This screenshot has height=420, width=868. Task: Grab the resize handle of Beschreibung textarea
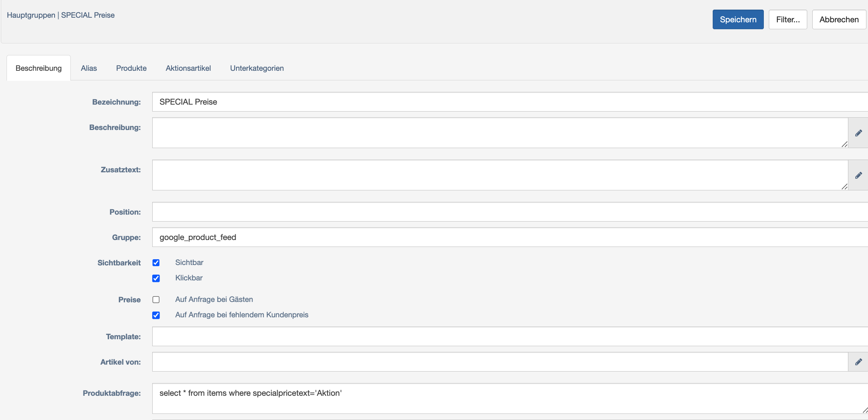[x=844, y=144]
